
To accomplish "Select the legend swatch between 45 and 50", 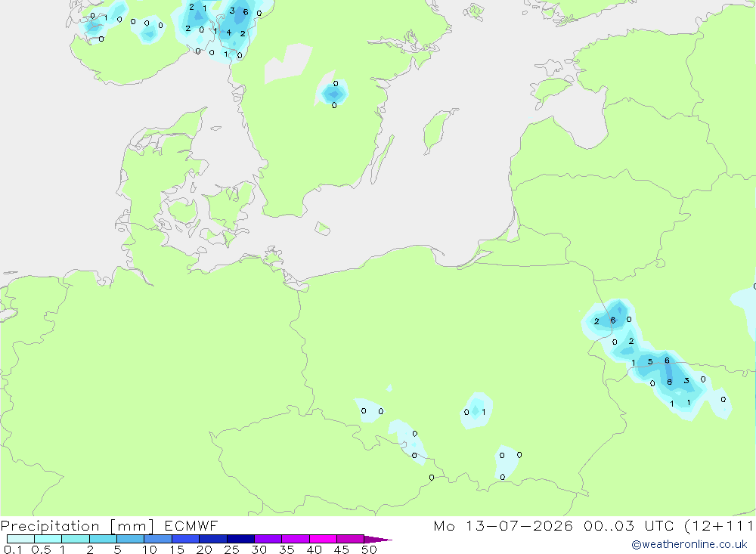I will coord(351,539).
